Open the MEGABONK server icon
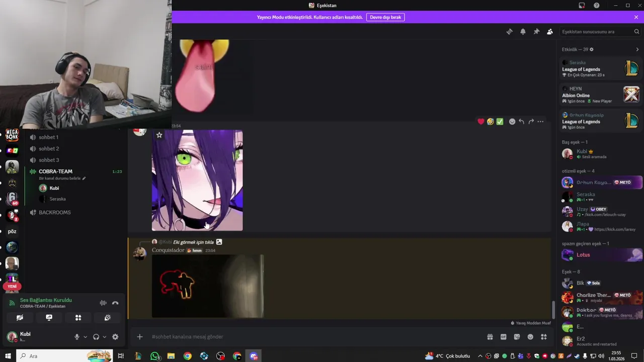The height and width of the screenshot is (362, 644). (x=12, y=135)
